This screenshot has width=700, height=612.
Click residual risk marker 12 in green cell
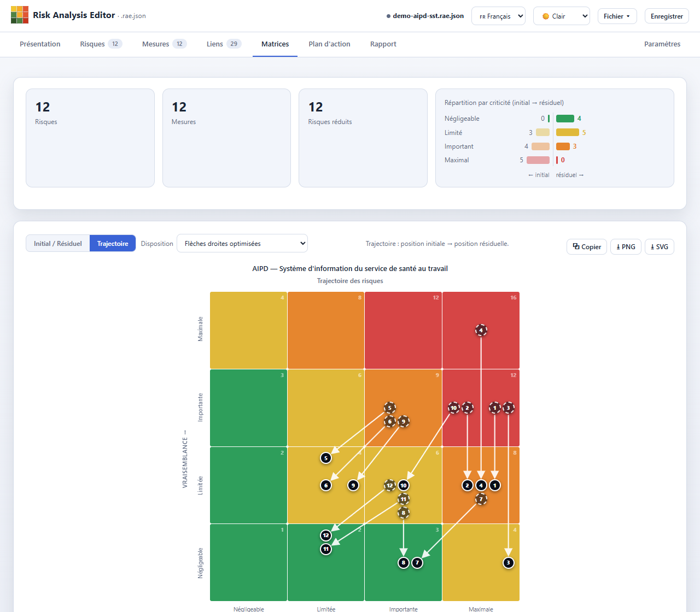coord(326,535)
